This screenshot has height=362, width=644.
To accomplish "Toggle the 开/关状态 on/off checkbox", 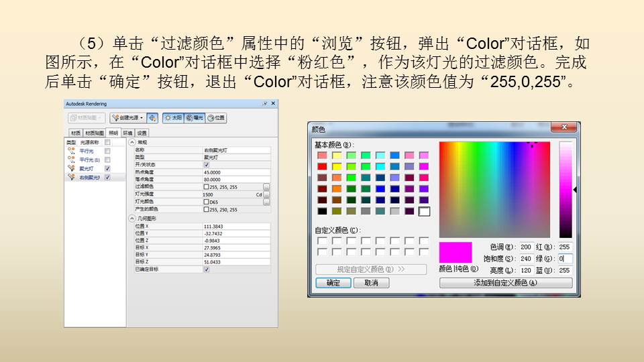I will pyautogui.click(x=207, y=165).
